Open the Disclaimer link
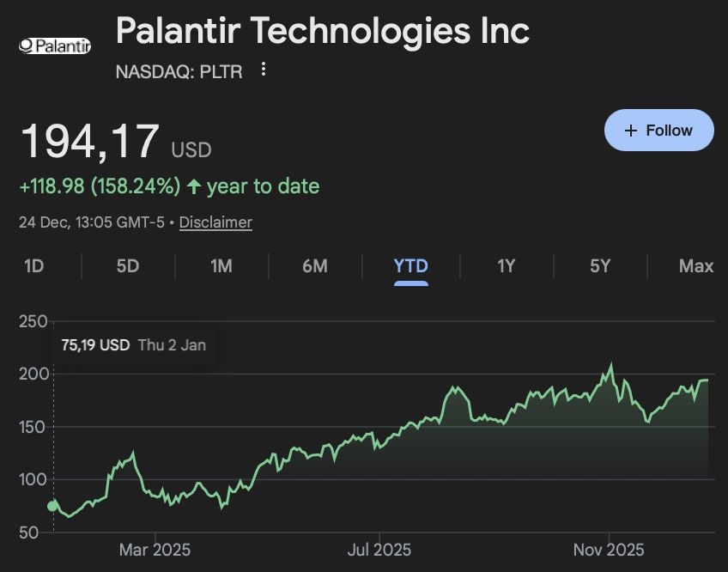 coord(215,222)
